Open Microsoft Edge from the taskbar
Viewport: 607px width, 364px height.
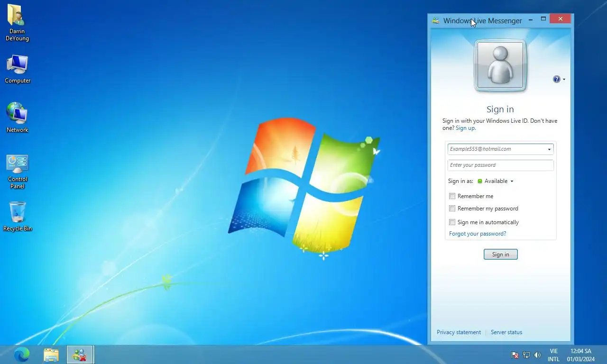[x=22, y=355]
